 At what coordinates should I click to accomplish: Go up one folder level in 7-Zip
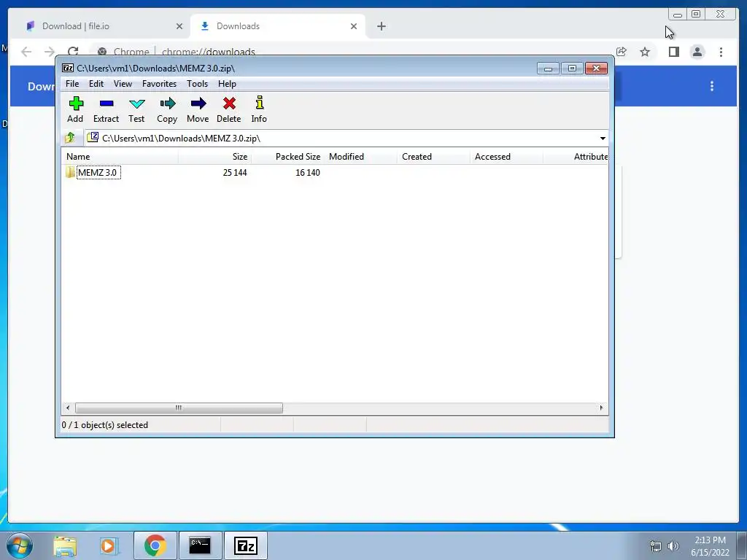click(70, 138)
